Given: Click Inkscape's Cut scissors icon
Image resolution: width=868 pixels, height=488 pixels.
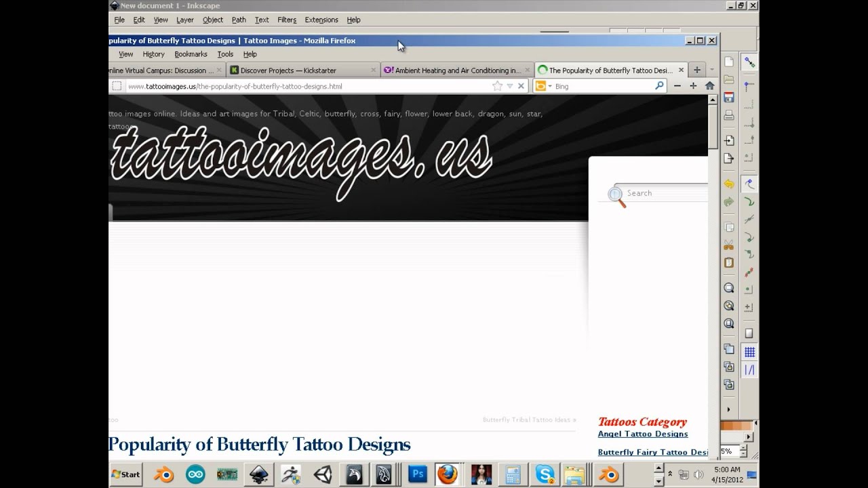Looking at the screenshot, I should (x=729, y=245).
